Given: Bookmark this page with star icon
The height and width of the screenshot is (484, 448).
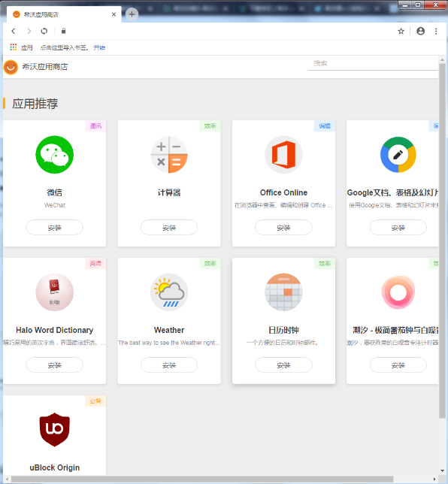Looking at the screenshot, I should pos(401,31).
